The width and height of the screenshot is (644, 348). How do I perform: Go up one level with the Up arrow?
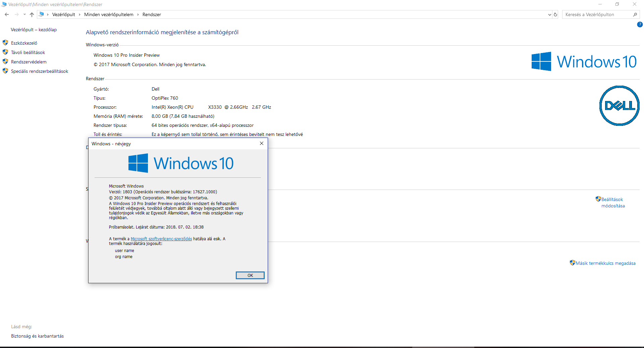click(32, 14)
